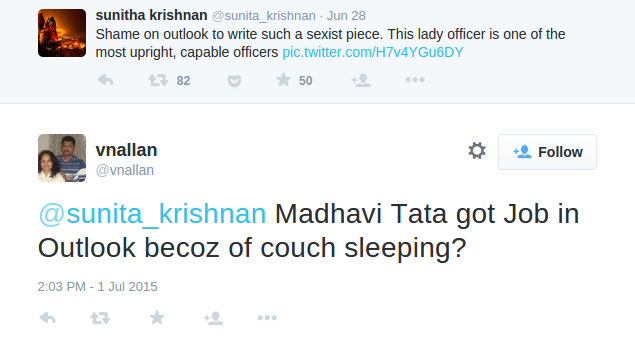Retweet sunitha krishnan's tweet

(158, 80)
